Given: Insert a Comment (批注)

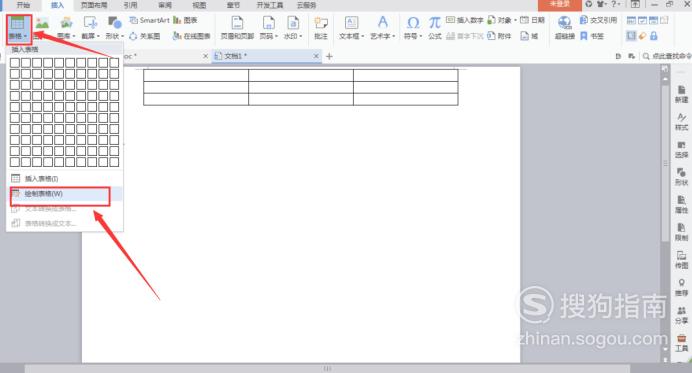Looking at the screenshot, I should pyautogui.click(x=321, y=28).
